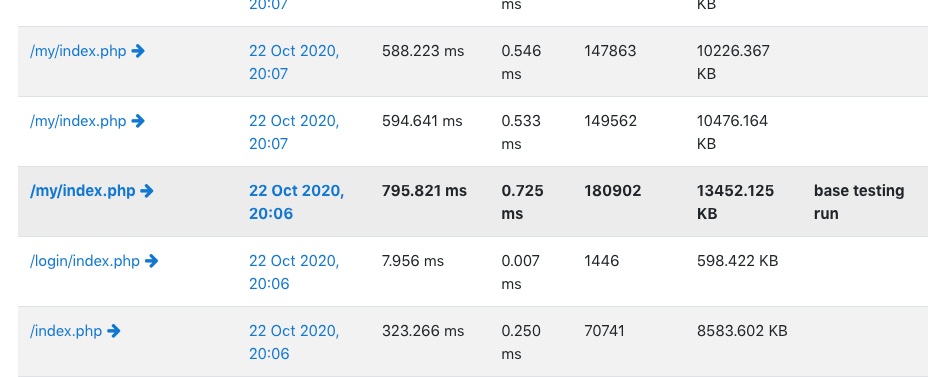
Task: Select date link in /index.php row
Action: 294,343
